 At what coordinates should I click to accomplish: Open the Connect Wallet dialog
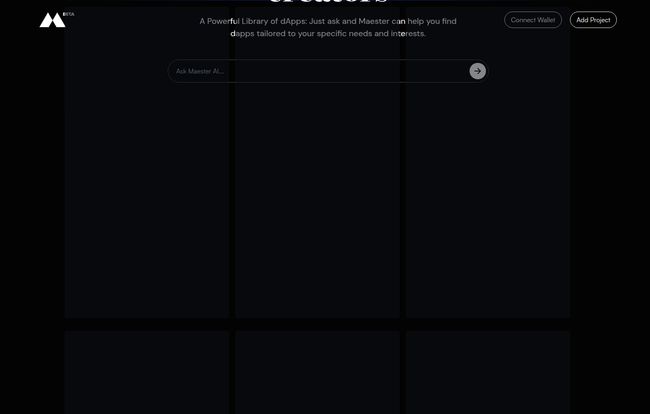click(533, 20)
